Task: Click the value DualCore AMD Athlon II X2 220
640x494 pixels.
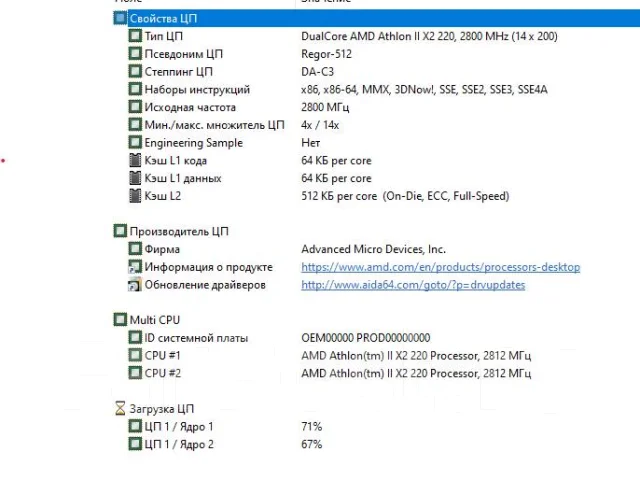Action: click(x=429, y=36)
